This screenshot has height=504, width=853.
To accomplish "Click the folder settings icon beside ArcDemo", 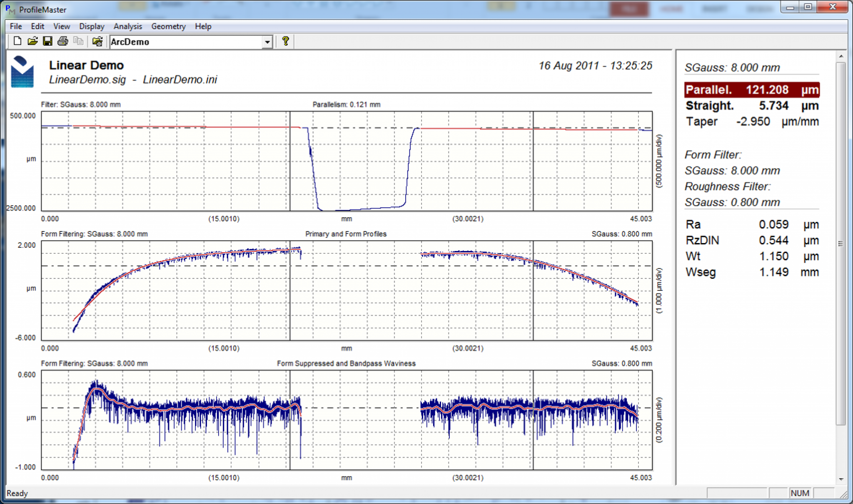I will click(97, 41).
